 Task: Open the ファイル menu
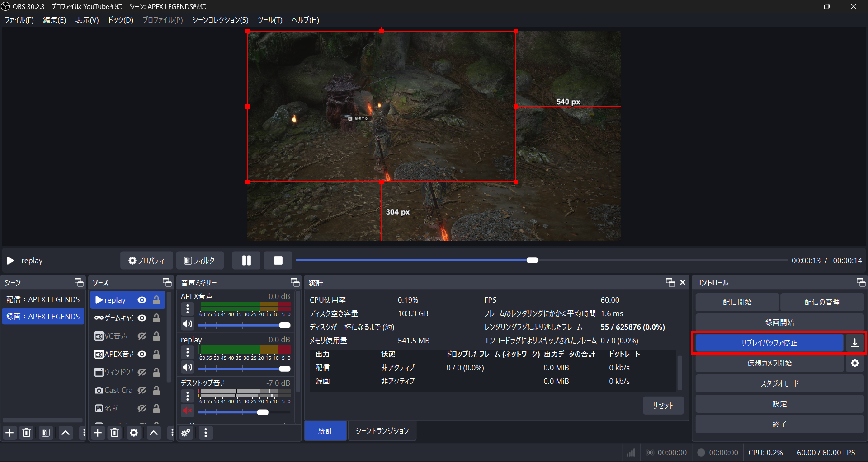pos(19,20)
